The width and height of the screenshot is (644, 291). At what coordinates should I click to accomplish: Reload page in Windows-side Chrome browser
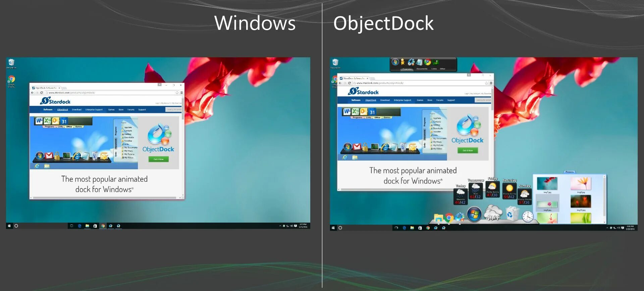[42, 93]
